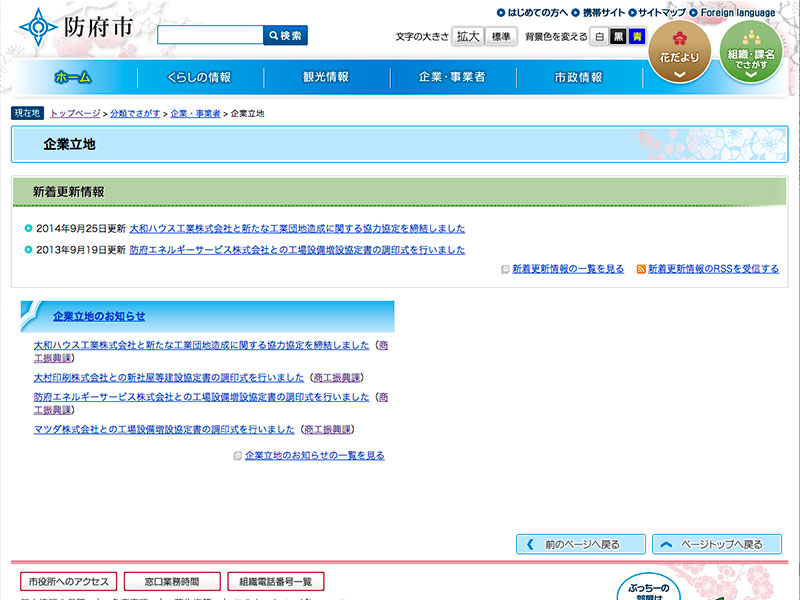Open the 市政情報 navigation tab
This screenshot has width=800, height=600.
(579, 77)
